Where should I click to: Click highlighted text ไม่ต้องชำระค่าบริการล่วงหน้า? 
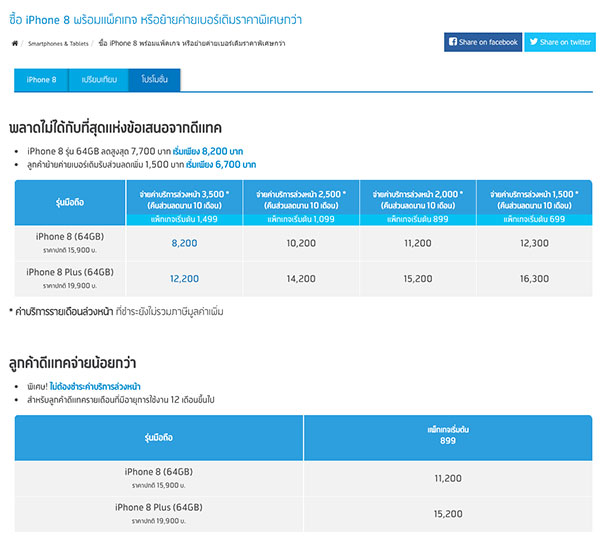pyautogui.click(x=95, y=387)
